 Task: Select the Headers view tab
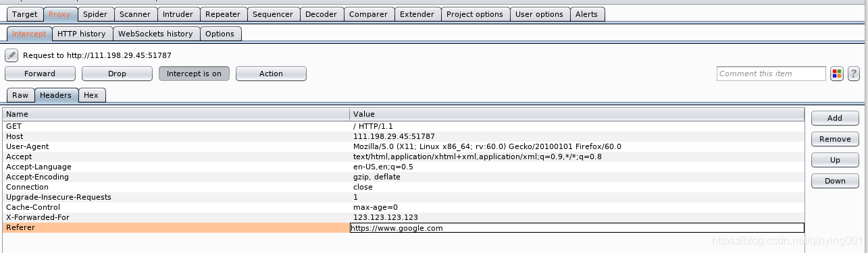pyautogui.click(x=56, y=95)
